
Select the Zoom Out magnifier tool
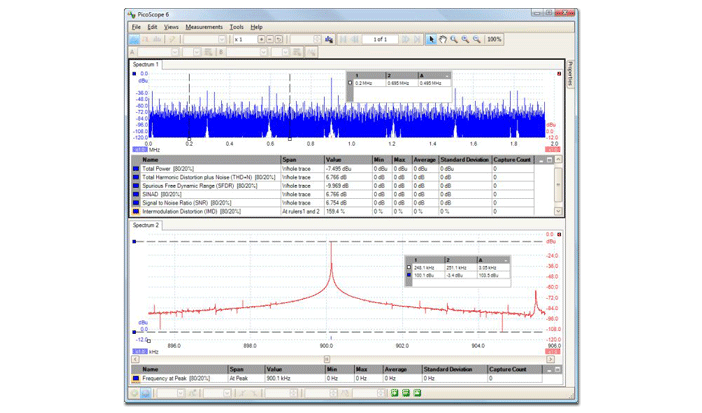(476, 39)
